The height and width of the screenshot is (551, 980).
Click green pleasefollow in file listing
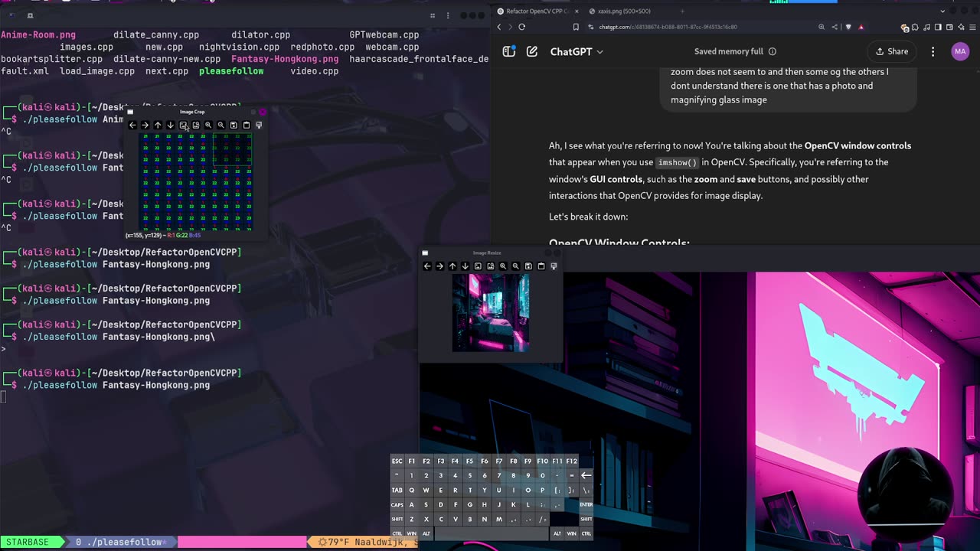pos(231,71)
